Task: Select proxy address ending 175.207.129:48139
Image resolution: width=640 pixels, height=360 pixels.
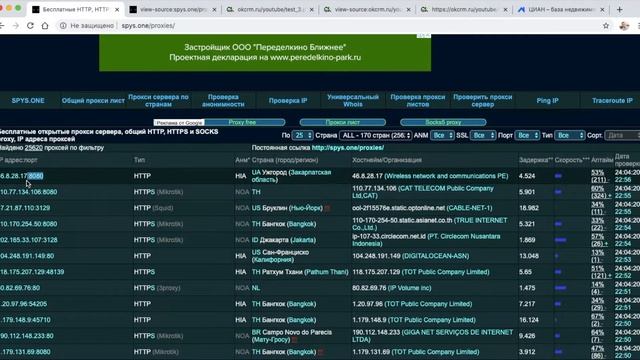Action: click(x=32, y=272)
